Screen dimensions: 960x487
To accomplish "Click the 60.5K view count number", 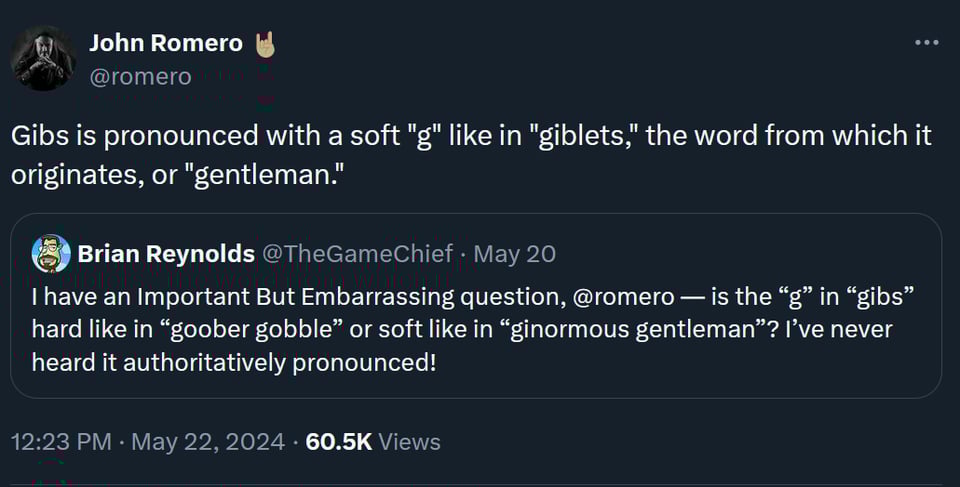I will [339, 441].
